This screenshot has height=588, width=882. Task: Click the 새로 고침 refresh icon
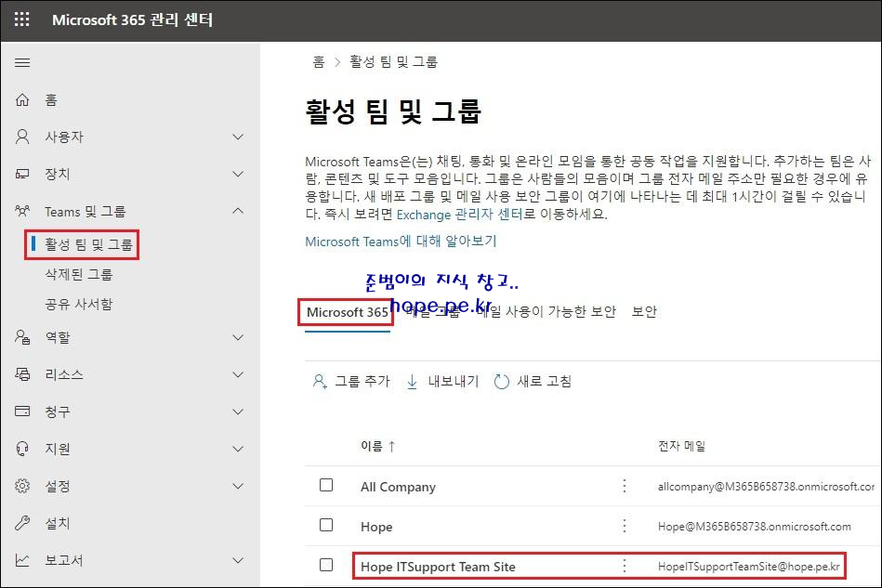point(501,382)
